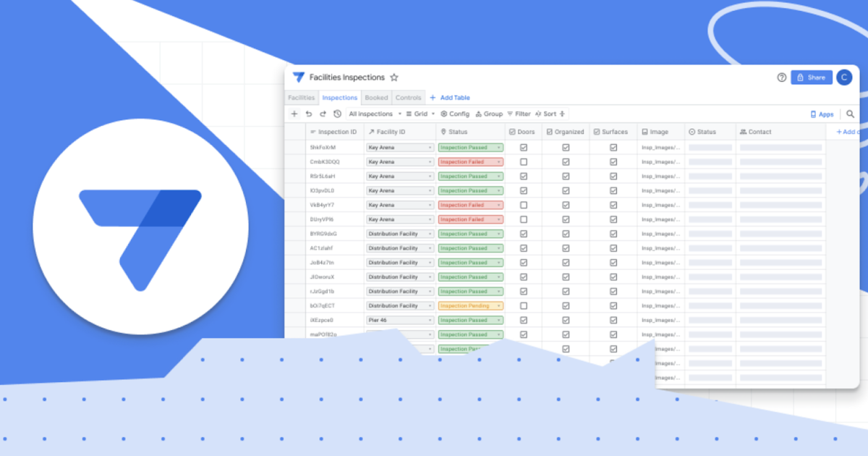Viewport: 868px width, 456px height.
Task: Toggle Doors checkbox for row ShkFoXrM
Action: click(x=524, y=148)
